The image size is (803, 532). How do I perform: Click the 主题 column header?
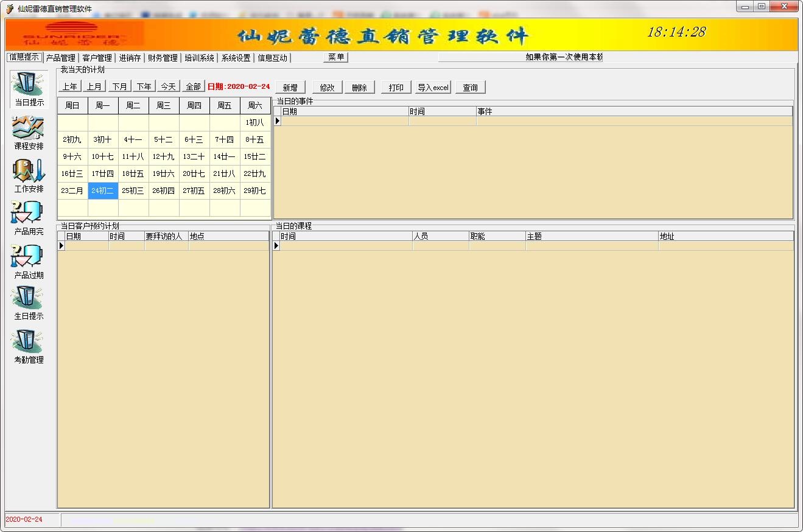click(592, 236)
